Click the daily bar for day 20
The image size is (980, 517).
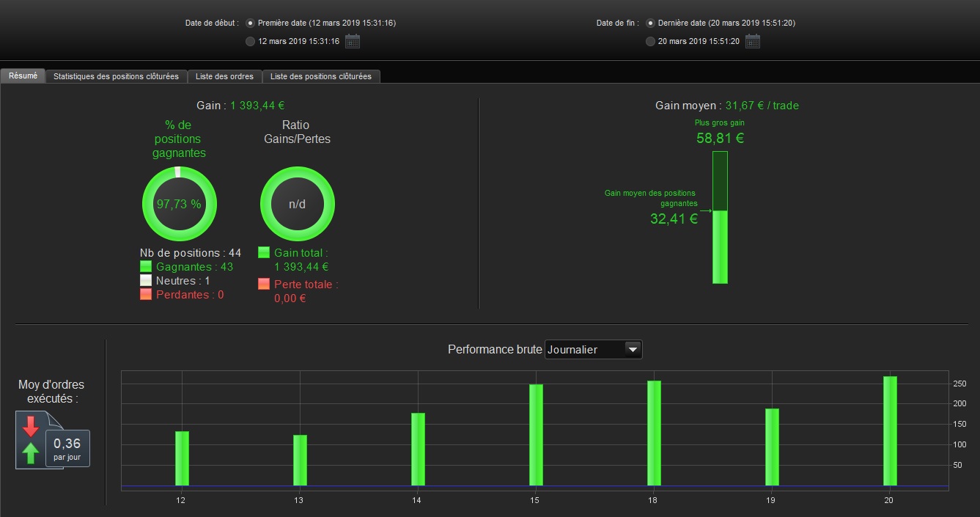(x=890, y=431)
